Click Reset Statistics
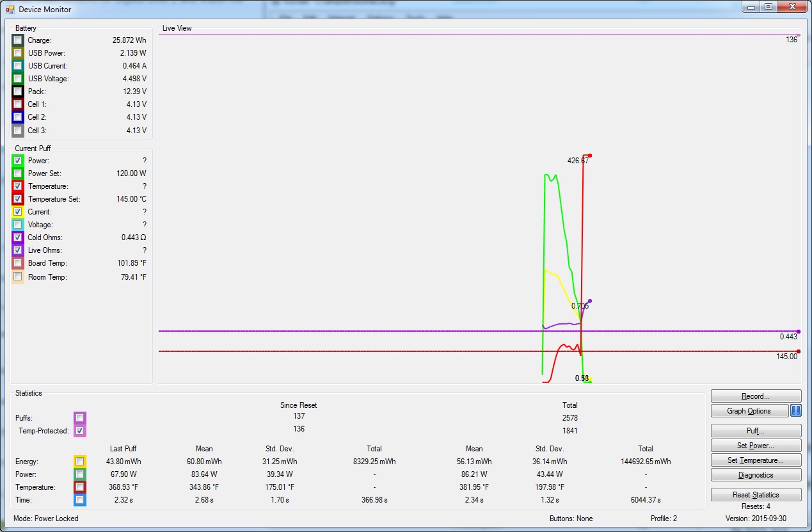The height and width of the screenshot is (532, 812). pyautogui.click(x=756, y=495)
